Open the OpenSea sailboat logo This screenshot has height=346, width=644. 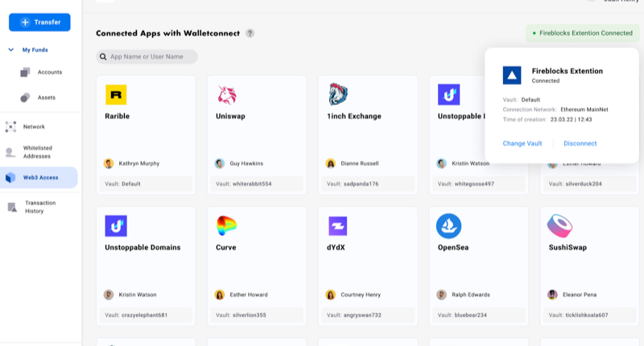[448, 226]
